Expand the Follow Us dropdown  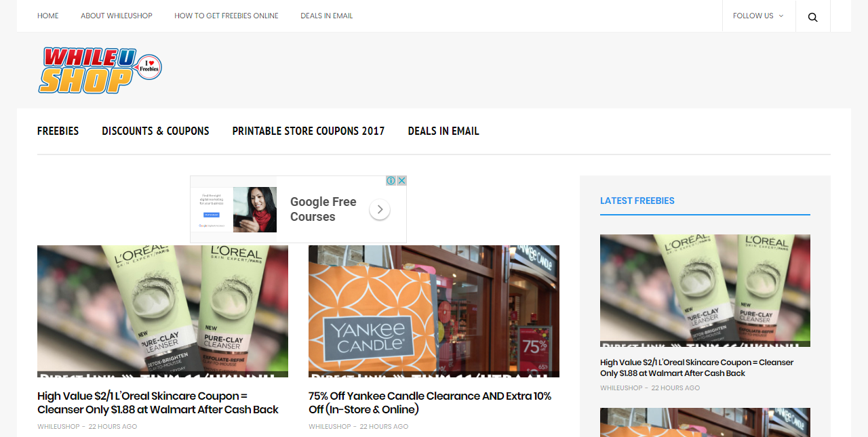pos(757,16)
